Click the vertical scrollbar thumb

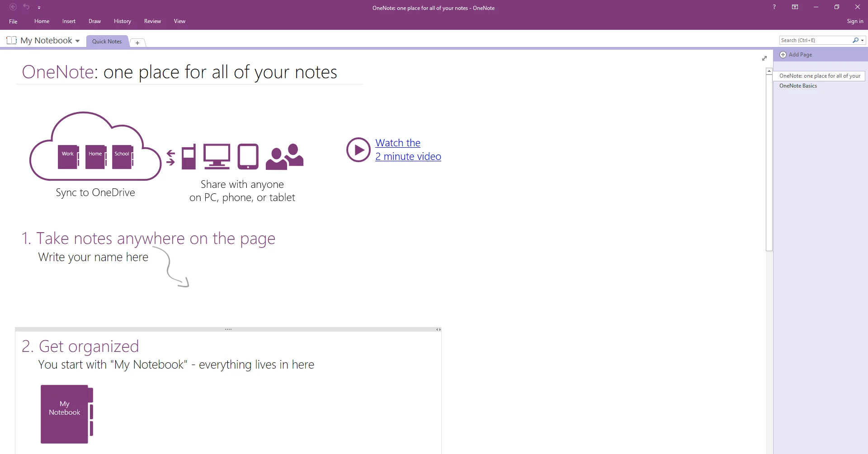(769, 163)
